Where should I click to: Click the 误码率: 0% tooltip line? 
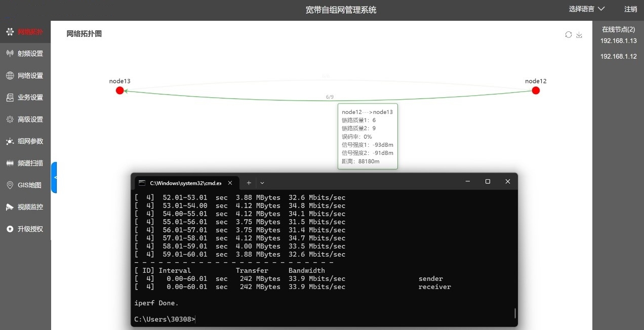pyautogui.click(x=357, y=137)
